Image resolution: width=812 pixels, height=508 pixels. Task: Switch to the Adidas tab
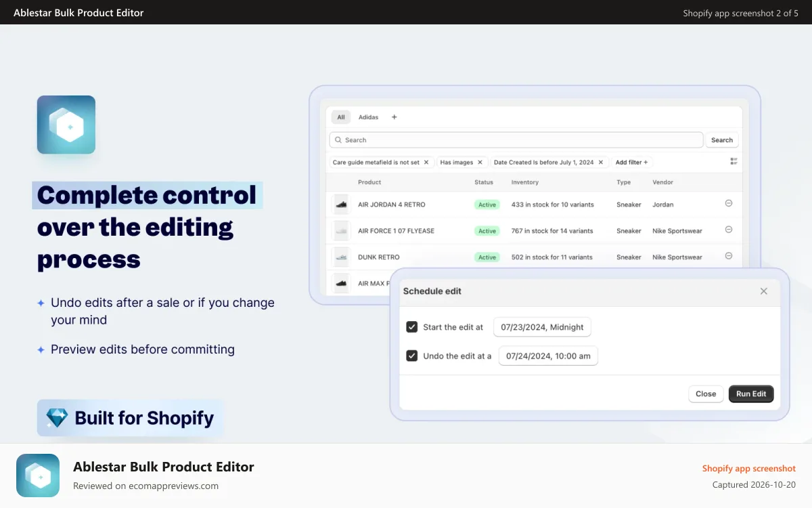tap(369, 117)
